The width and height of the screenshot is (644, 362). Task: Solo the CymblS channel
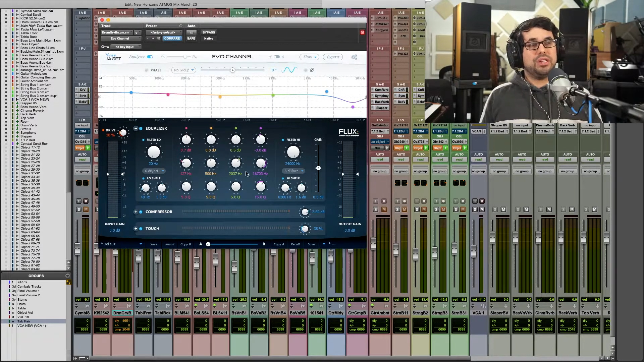click(79, 209)
